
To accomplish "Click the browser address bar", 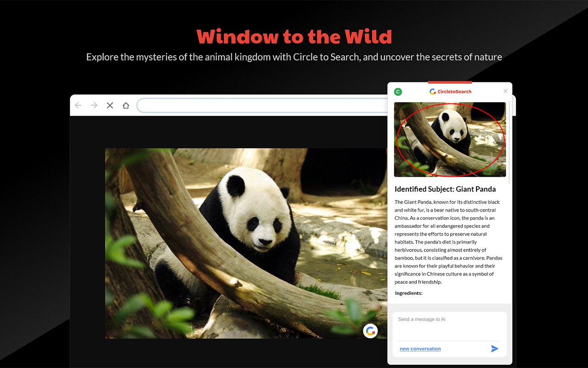I will click(262, 105).
